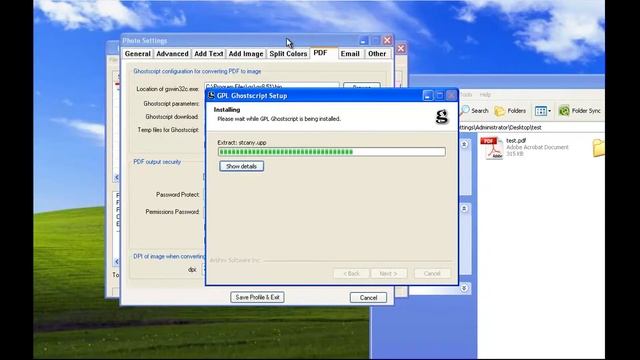Click the test.pdf file name
Image resolution: width=640 pixels, height=360 pixels.
tap(516, 140)
